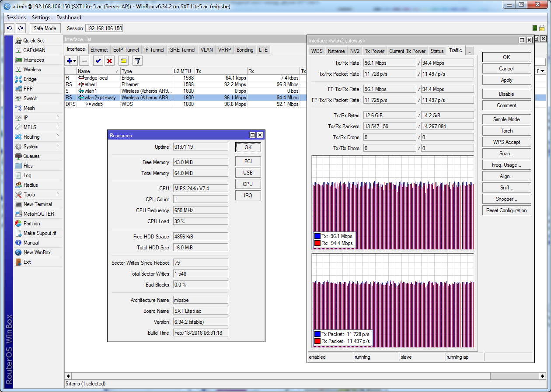Select the wds5 interface row
The height and width of the screenshot is (392, 551).
[x=186, y=104]
